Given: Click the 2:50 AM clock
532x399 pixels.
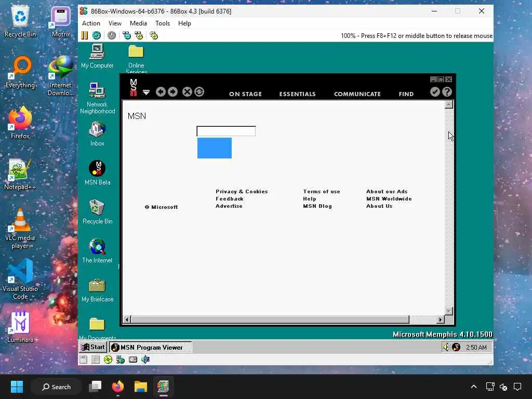Looking at the screenshot, I should pyautogui.click(x=476, y=348).
